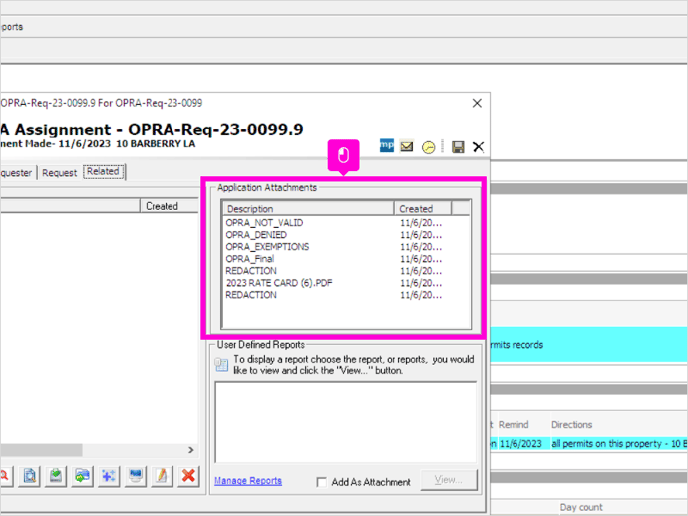Click the inbox tray with green check
688x516 pixels.
pos(56,476)
